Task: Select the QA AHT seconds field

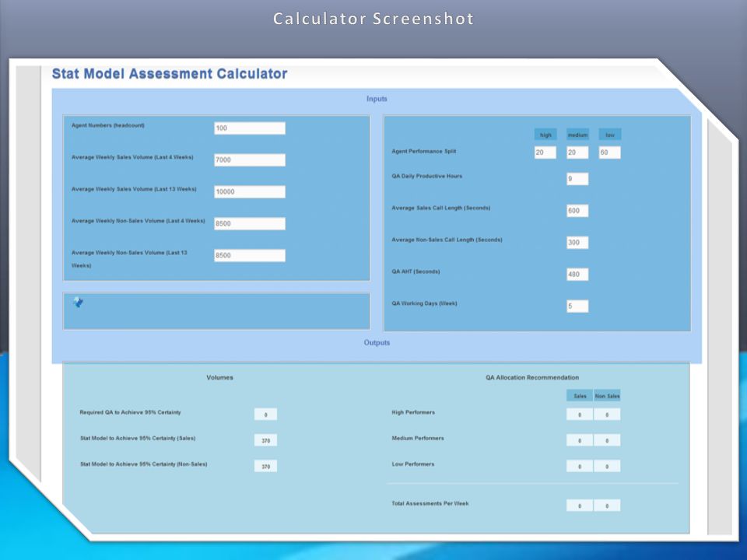Action: [x=577, y=275]
